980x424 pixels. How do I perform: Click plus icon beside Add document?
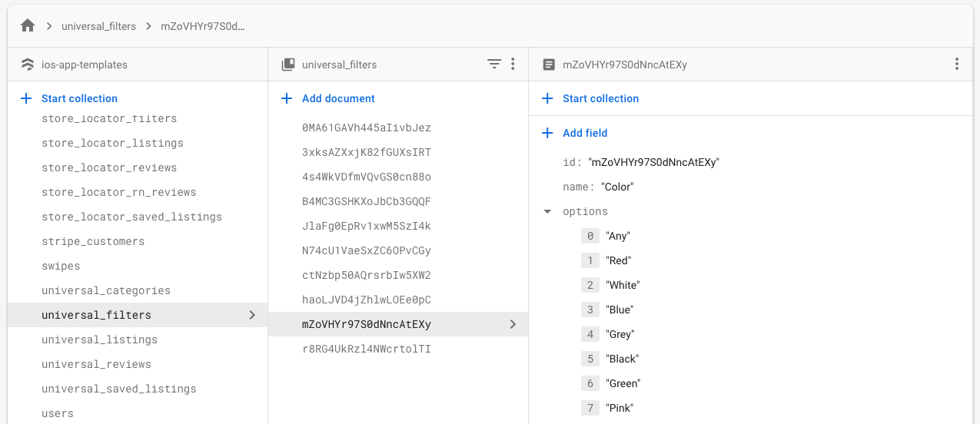point(287,98)
